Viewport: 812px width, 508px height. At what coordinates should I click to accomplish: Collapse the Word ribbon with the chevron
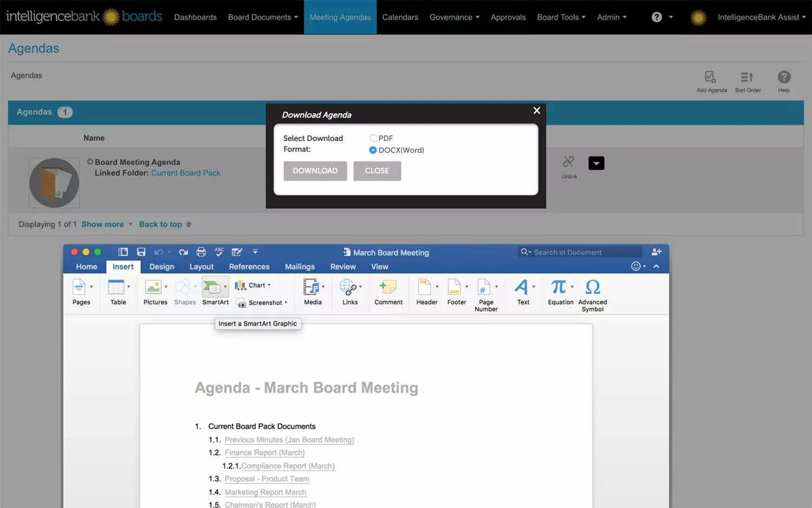[657, 266]
